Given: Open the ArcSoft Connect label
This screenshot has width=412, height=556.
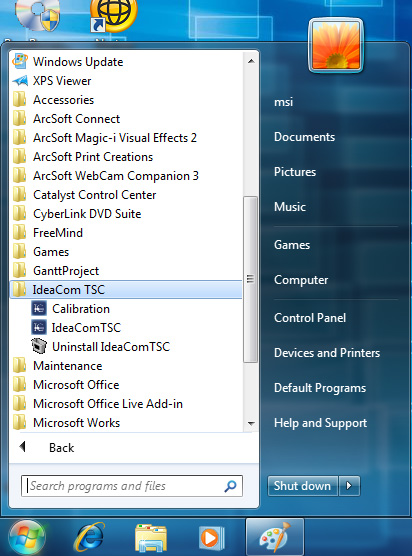Looking at the screenshot, I should (x=76, y=119).
